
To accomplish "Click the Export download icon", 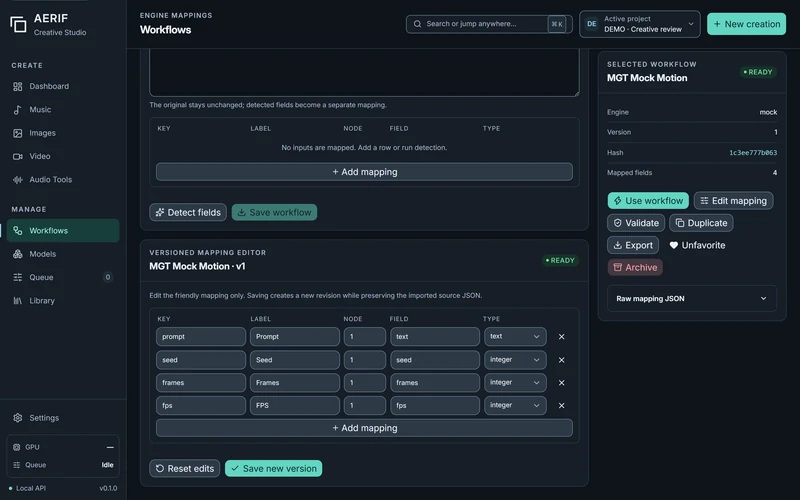I will [617, 245].
